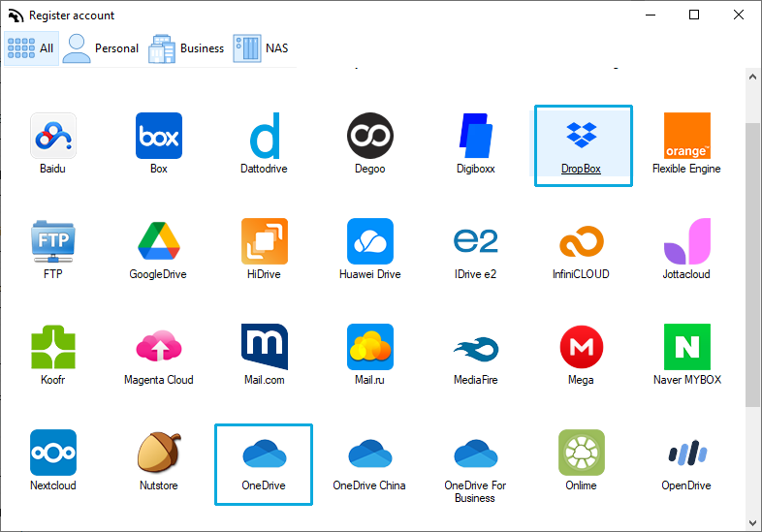Pick the Onlime icon
Image resolution: width=762 pixels, height=532 pixels.
[582, 453]
